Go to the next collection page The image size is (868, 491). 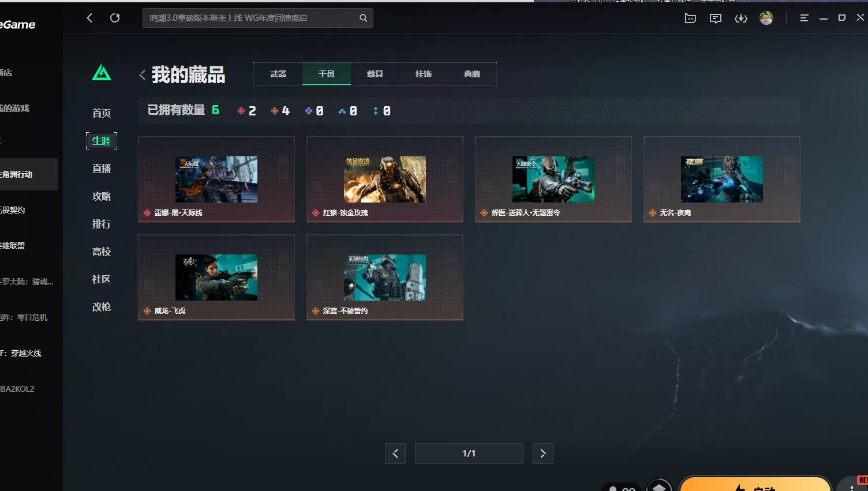[543, 453]
